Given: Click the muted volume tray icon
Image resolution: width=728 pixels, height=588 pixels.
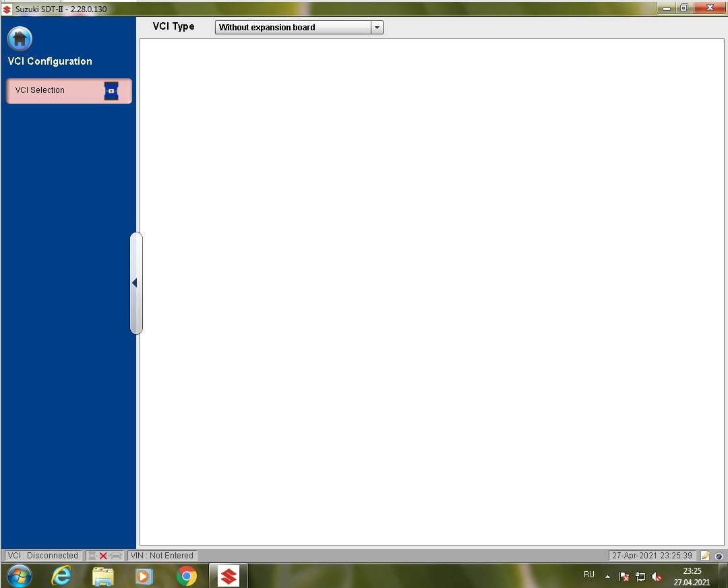Looking at the screenshot, I should tap(657, 577).
